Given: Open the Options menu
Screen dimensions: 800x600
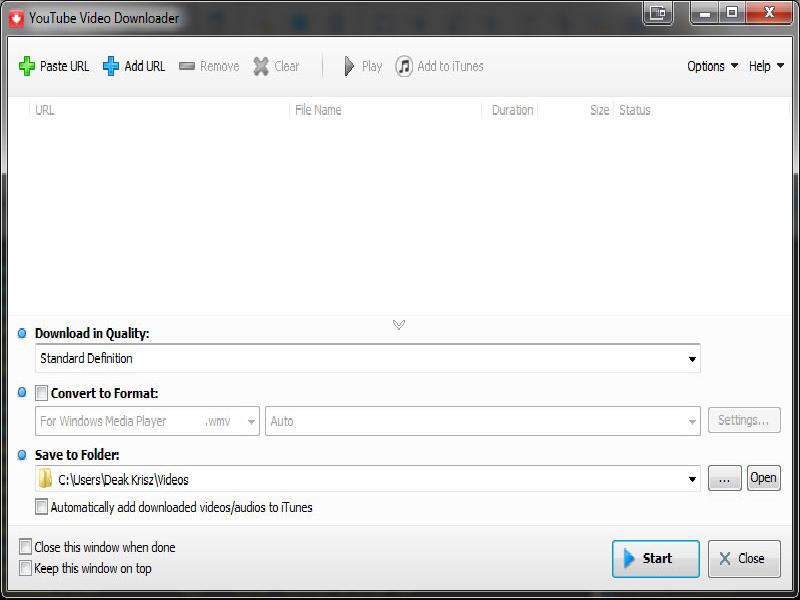Looking at the screenshot, I should (x=712, y=66).
